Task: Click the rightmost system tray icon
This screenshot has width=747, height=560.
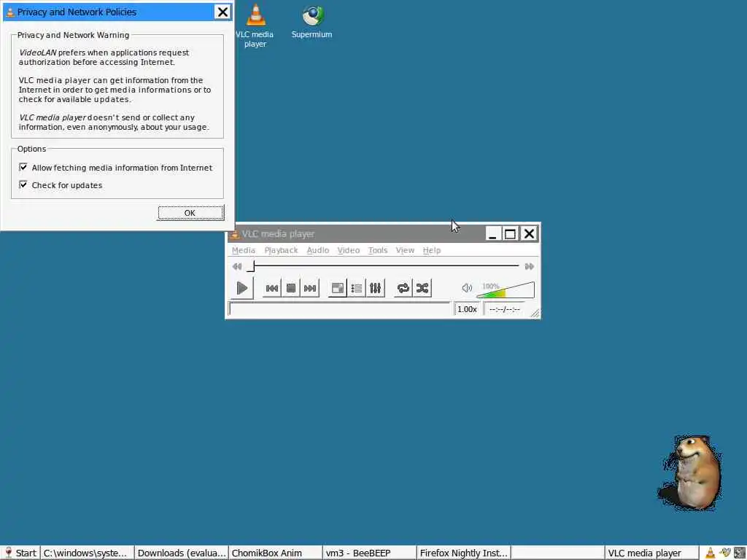Action: [x=740, y=553]
